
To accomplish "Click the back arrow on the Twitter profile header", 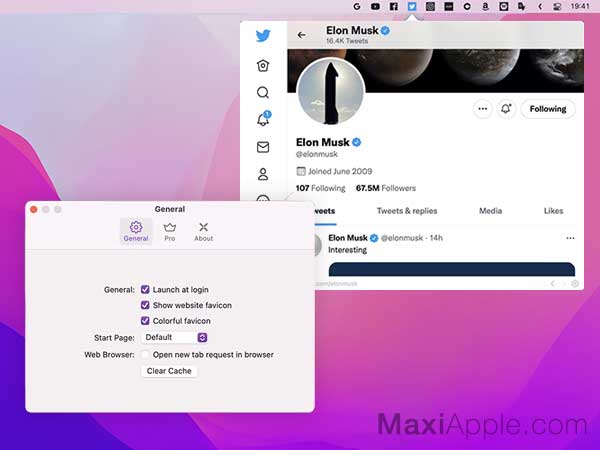I will click(302, 35).
